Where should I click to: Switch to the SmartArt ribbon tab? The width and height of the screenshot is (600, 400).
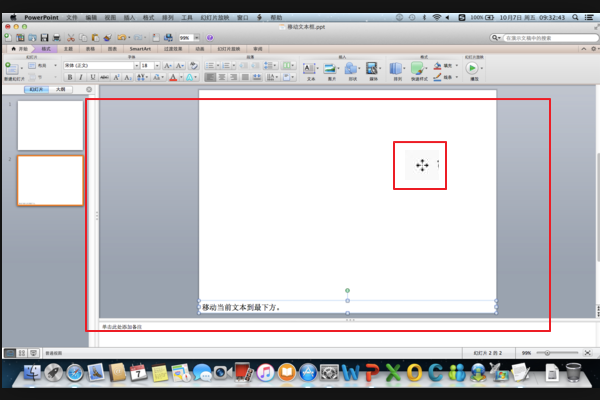coord(140,49)
